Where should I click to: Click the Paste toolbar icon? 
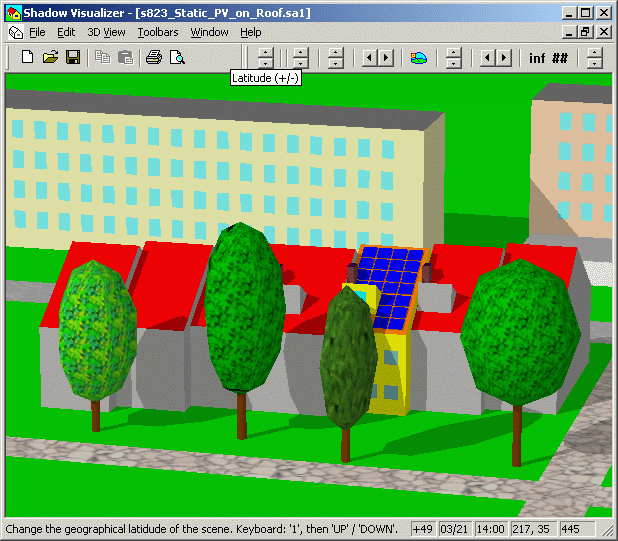tap(125, 58)
